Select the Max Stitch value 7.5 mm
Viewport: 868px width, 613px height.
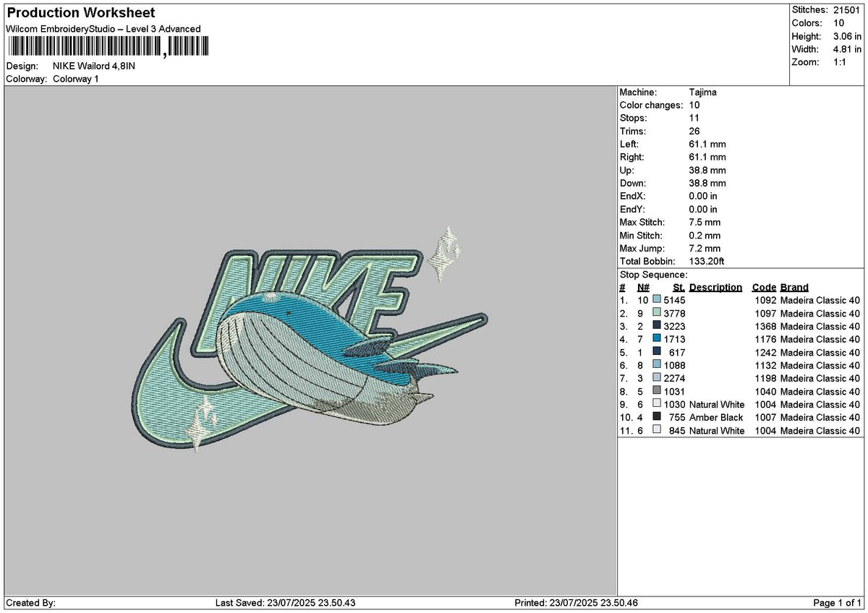coord(705,223)
